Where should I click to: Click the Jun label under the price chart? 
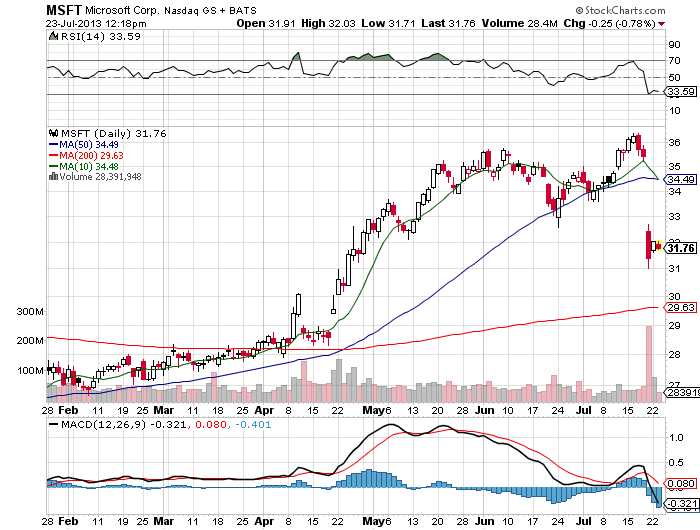click(485, 410)
